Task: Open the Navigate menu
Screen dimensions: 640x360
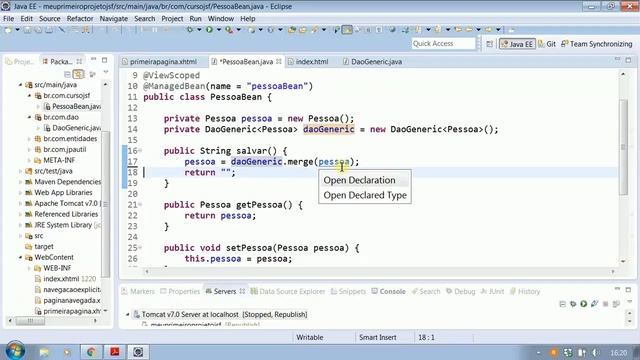Action: pyautogui.click(x=113, y=19)
